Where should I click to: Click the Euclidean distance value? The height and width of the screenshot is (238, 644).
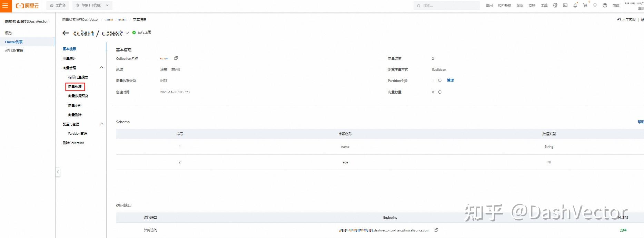tap(439, 69)
